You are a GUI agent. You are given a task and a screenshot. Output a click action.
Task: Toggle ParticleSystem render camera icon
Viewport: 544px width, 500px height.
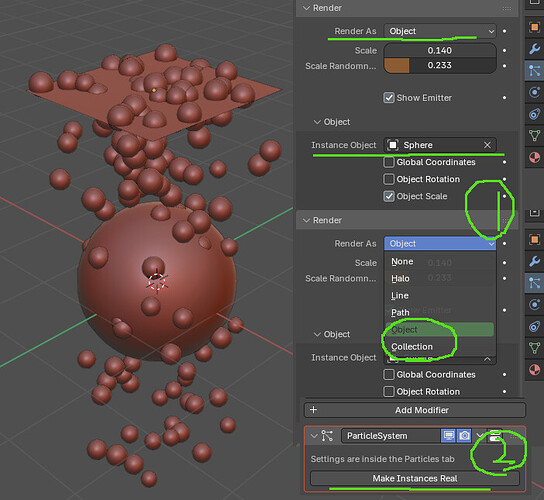(x=464, y=435)
